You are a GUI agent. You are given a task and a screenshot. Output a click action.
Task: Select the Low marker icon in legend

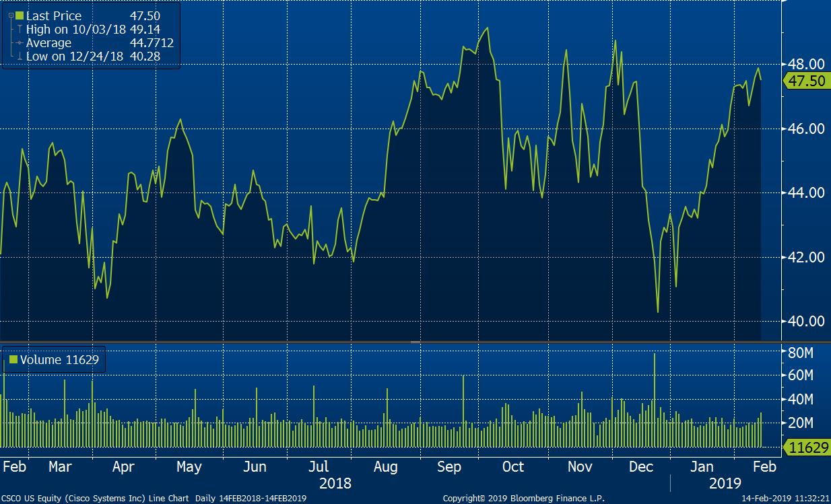(x=20, y=57)
